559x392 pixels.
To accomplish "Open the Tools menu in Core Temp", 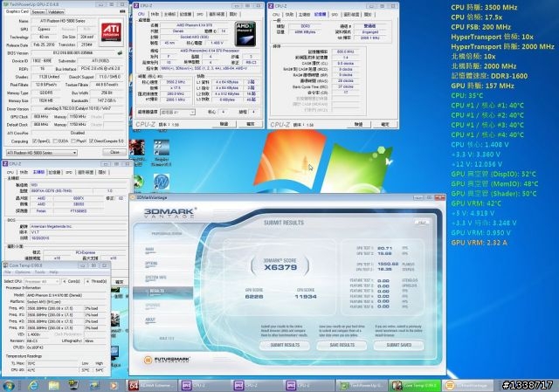I will coord(40,272).
